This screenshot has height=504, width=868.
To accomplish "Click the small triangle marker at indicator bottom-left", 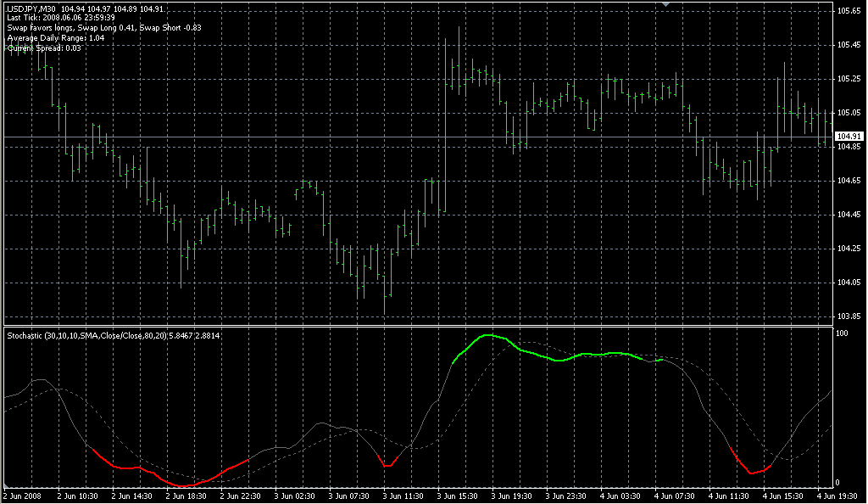I will coord(7,485).
